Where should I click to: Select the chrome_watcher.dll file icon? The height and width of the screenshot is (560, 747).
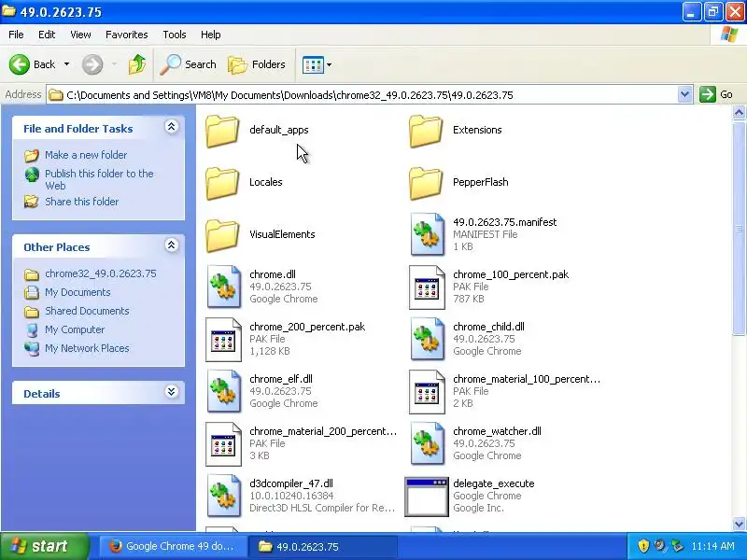click(x=428, y=444)
